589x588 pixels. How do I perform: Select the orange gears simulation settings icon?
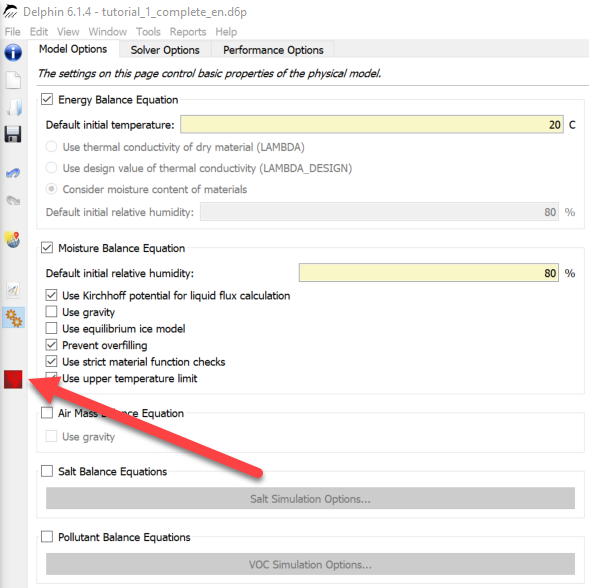(14, 318)
